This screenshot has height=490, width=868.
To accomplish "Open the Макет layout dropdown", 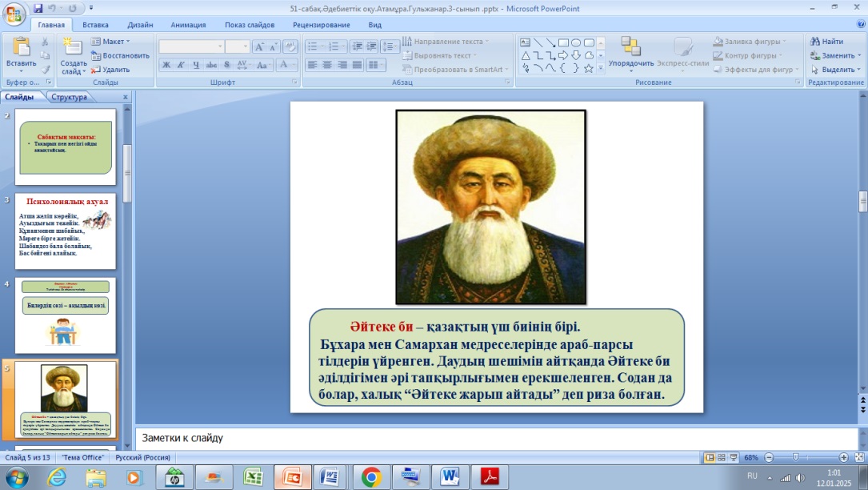I will point(111,41).
